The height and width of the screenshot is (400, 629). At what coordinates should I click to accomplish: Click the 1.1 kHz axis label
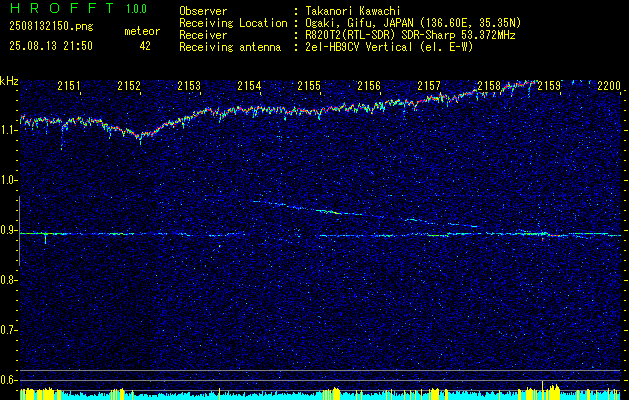(x=9, y=130)
